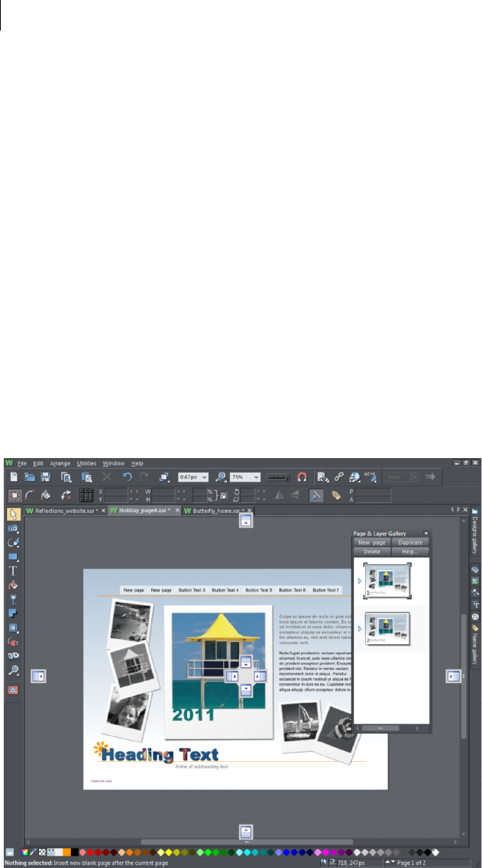
Task: Open the Designs gallery side tab
Action: click(x=474, y=531)
